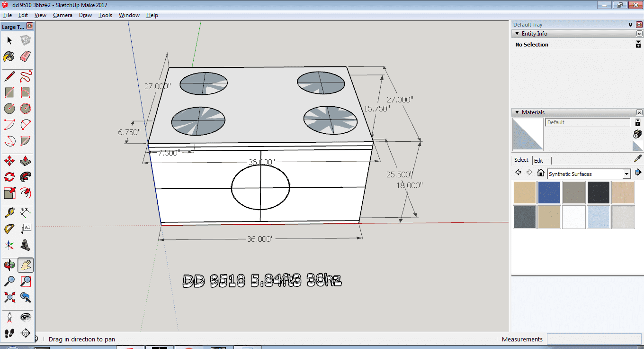
Task: Click the Zoom Extents tool
Action: pos(9,297)
